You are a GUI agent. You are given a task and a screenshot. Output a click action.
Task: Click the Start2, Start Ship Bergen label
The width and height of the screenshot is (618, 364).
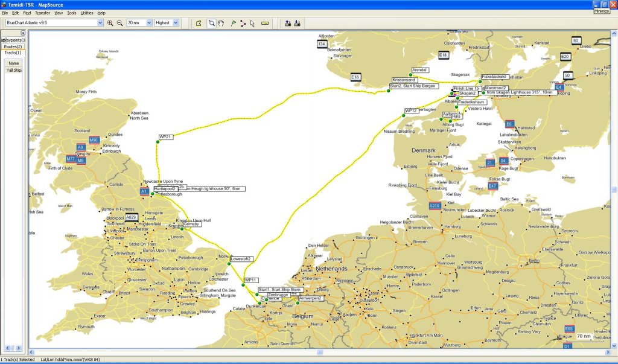point(413,86)
